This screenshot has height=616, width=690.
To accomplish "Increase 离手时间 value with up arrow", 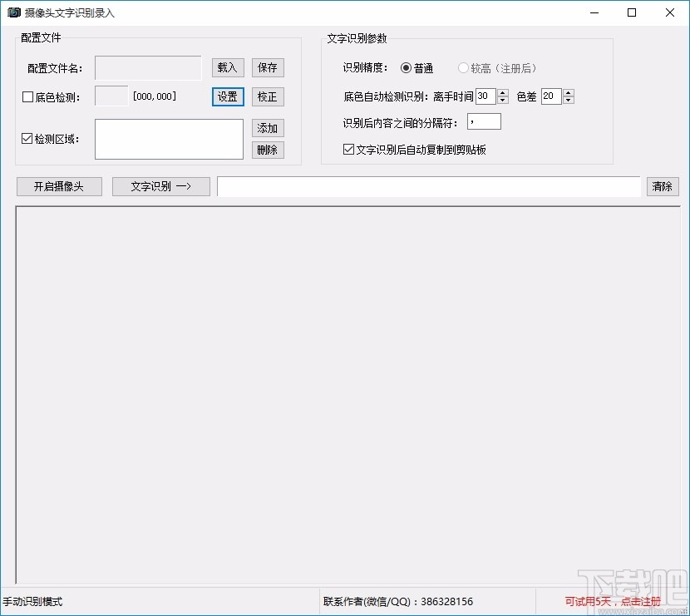I will [502, 91].
